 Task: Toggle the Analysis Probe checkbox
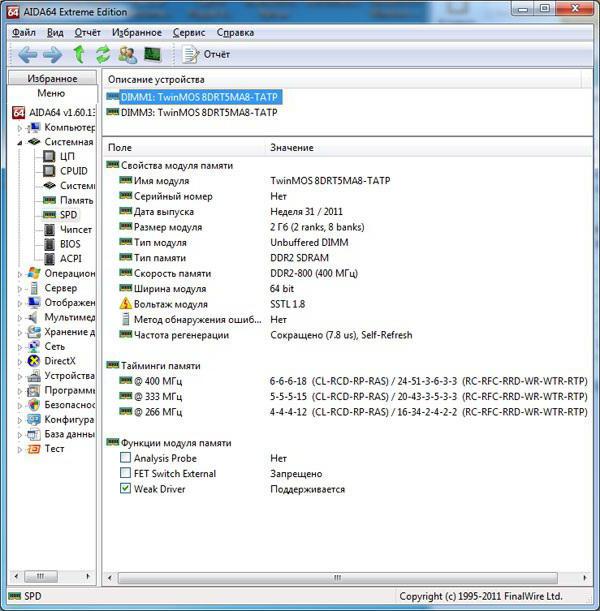point(125,457)
